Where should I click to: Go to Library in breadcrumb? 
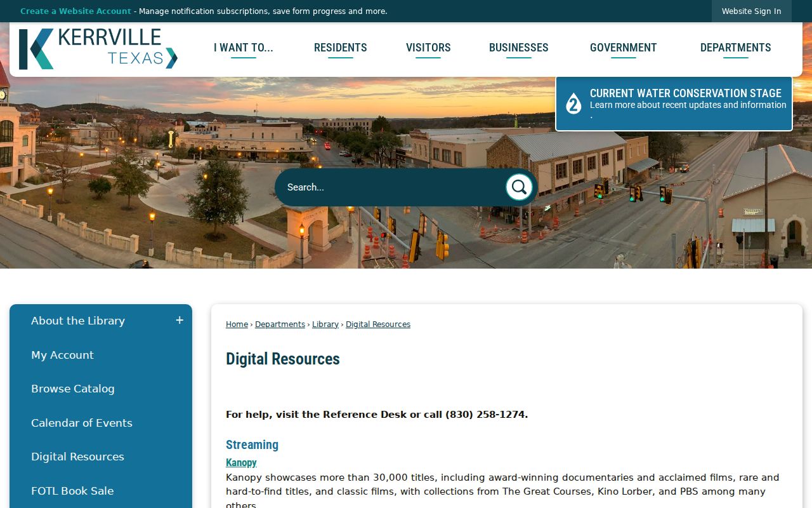pos(325,324)
